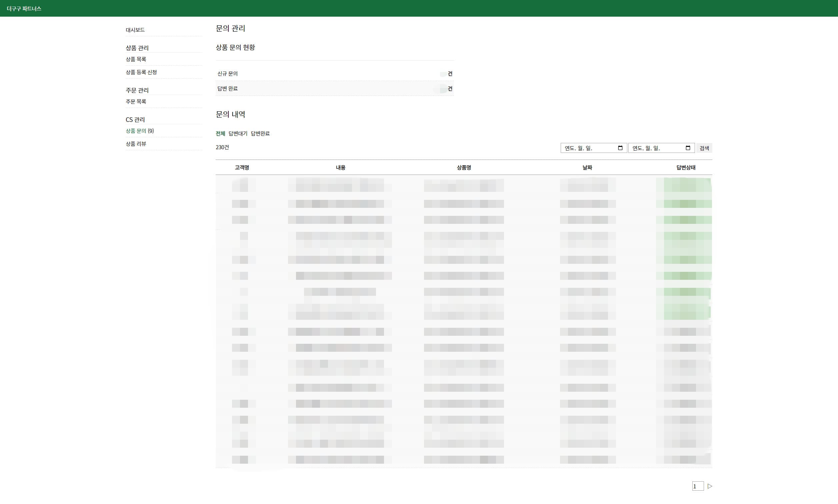Select the 전체 filter tab
The width and height of the screenshot is (838, 504).
click(x=220, y=134)
